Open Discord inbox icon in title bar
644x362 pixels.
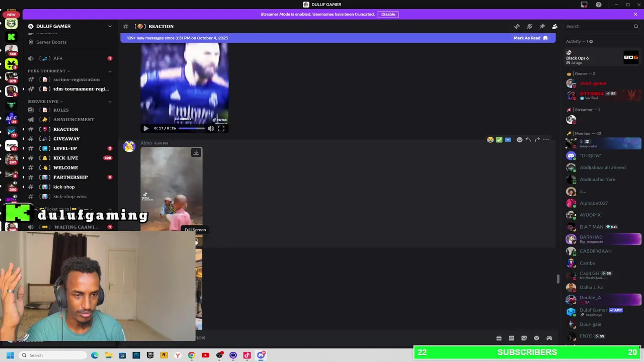(584, 5)
